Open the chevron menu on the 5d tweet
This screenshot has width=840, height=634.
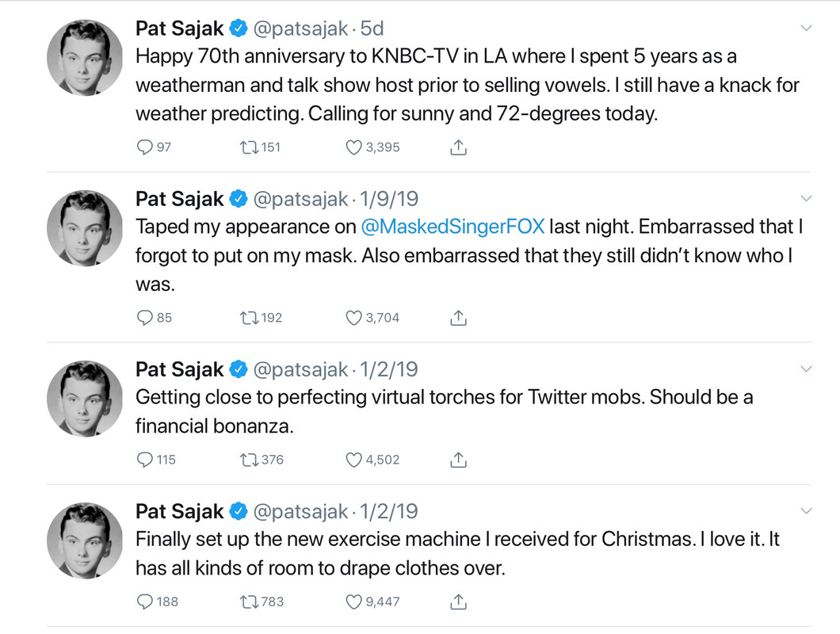tap(806, 28)
